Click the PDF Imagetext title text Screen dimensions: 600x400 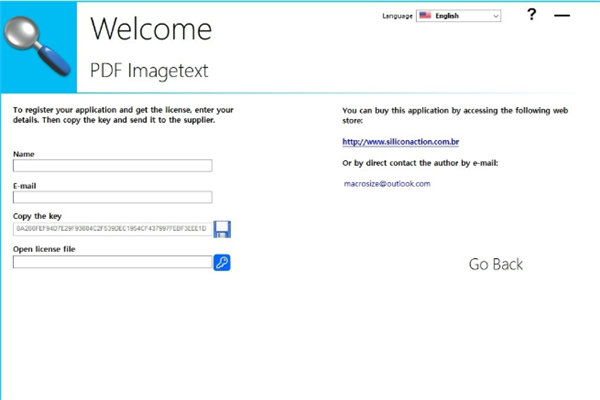click(149, 70)
